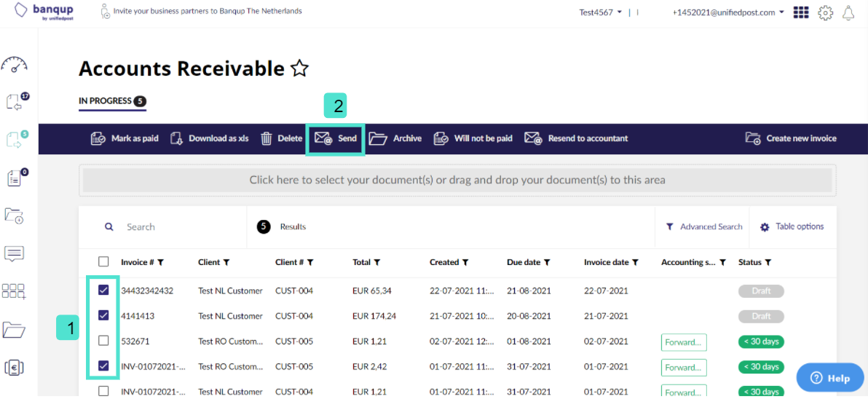Image resolution: width=868 pixels, height=399 pixels.
Task: Open the incoming documents icon with badge 17
Action: coord(17,102)
